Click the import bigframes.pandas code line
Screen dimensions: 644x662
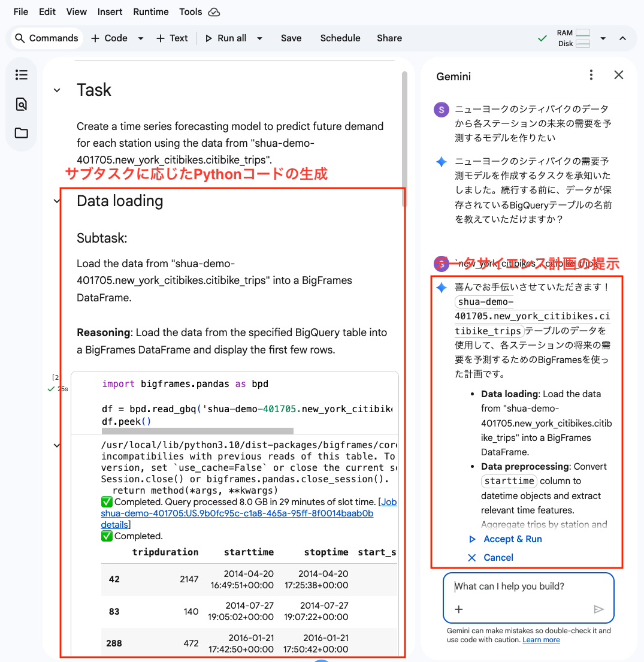pyautogui.click(x=185, y=384)
